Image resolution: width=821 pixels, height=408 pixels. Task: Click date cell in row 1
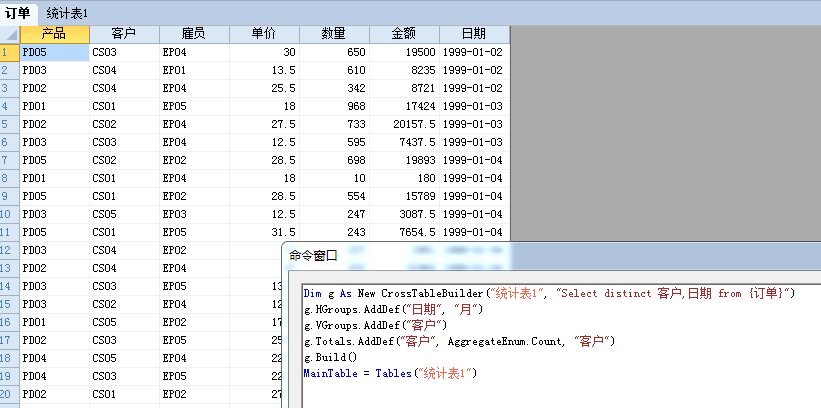click(474, 52)
